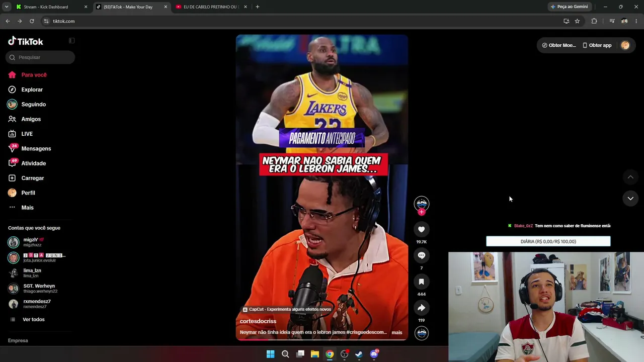Click the video progress bar

point(322,340)
